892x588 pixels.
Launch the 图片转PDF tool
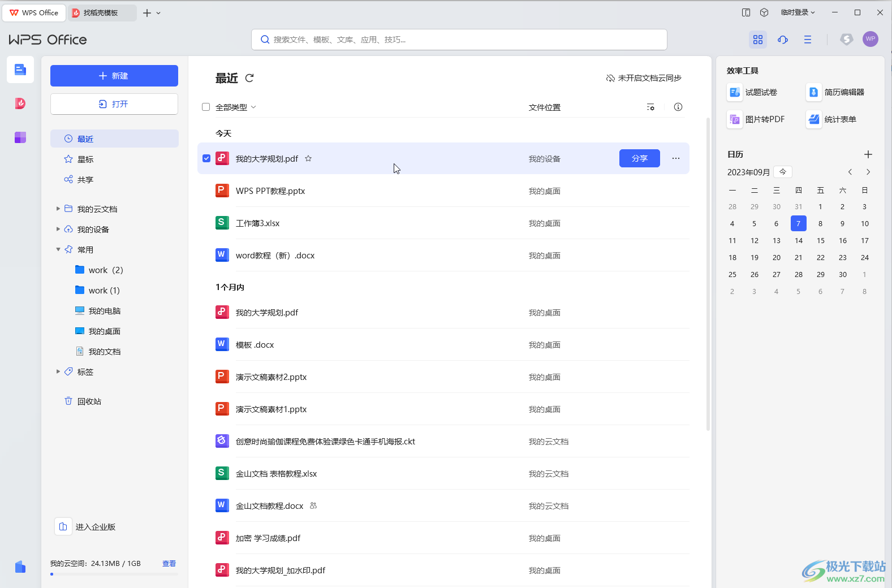click(756, 119)
